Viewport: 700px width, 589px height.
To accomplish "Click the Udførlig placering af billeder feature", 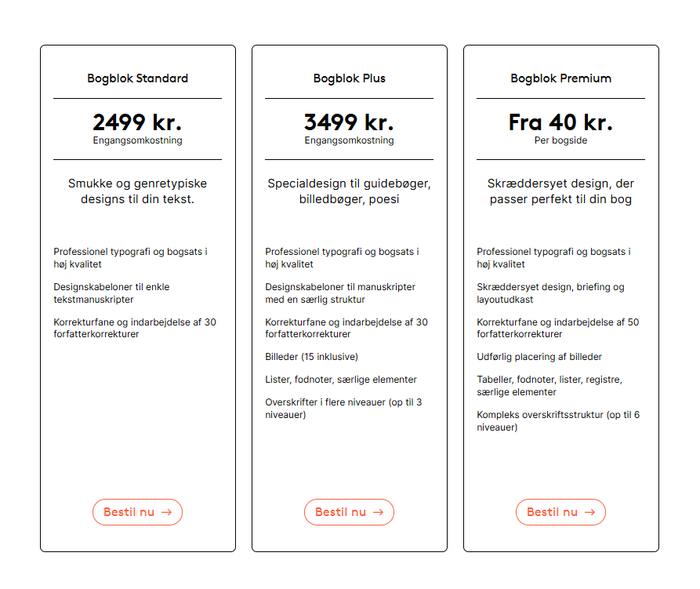I will (539, 357).
